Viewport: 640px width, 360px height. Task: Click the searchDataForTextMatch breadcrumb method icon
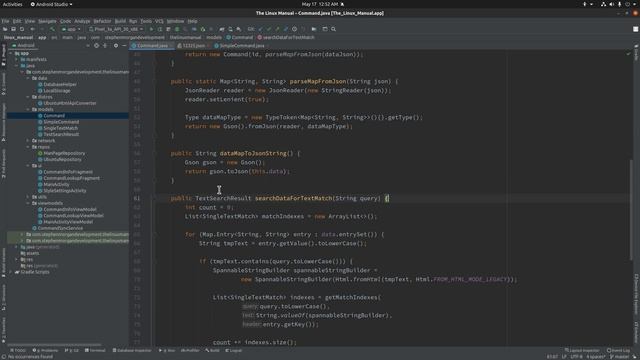point(260,37)
